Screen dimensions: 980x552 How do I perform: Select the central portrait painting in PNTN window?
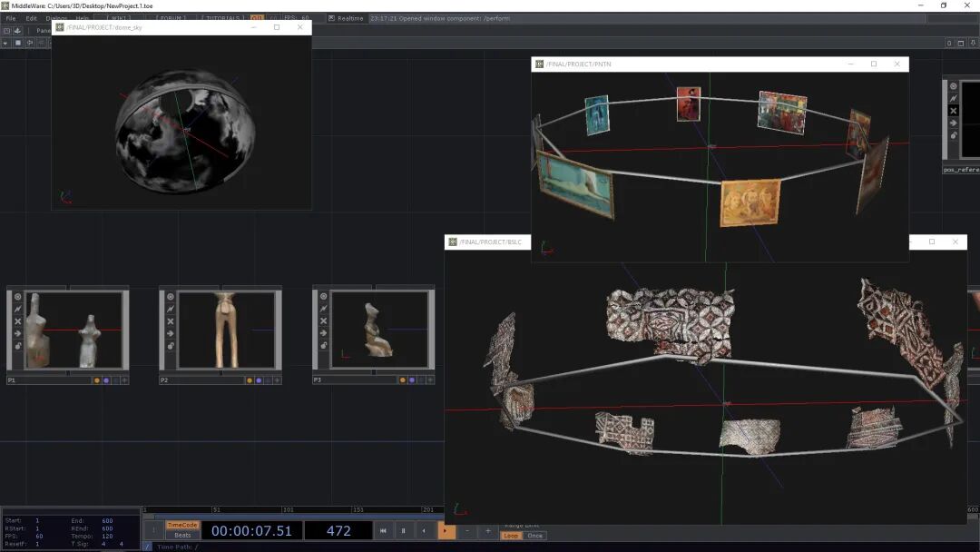(x=688, y=103)
